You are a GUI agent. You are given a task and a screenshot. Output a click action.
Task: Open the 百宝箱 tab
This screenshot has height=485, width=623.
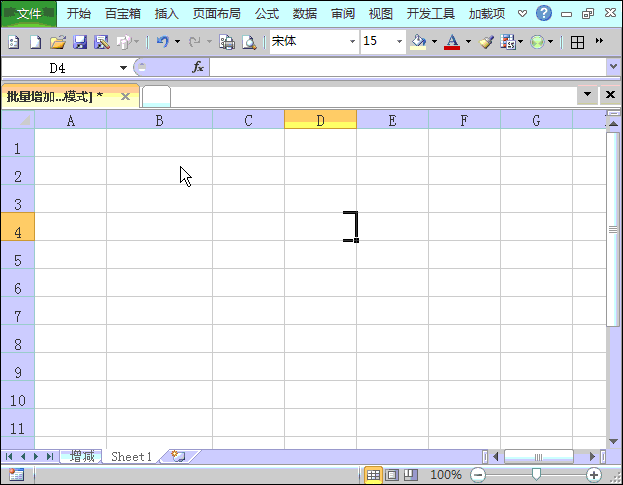click(123, 14)
